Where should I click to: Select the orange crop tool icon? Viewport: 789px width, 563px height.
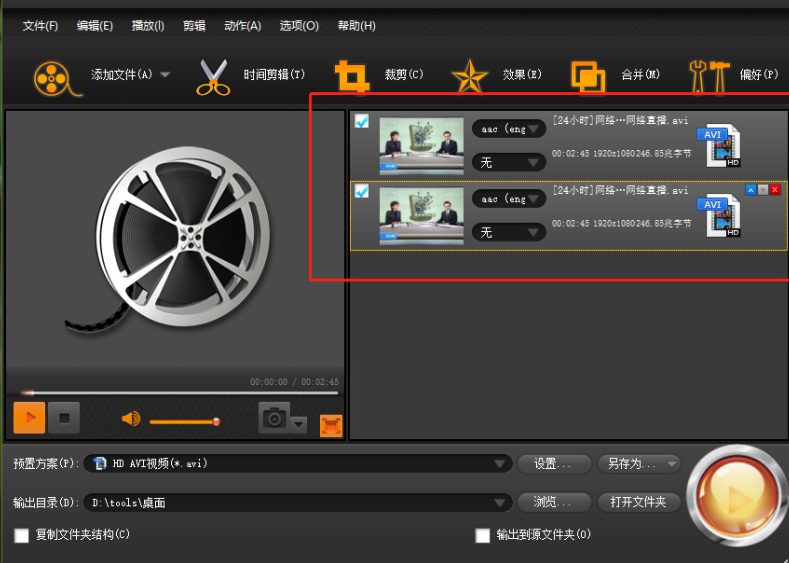click(x=352, y=76)
